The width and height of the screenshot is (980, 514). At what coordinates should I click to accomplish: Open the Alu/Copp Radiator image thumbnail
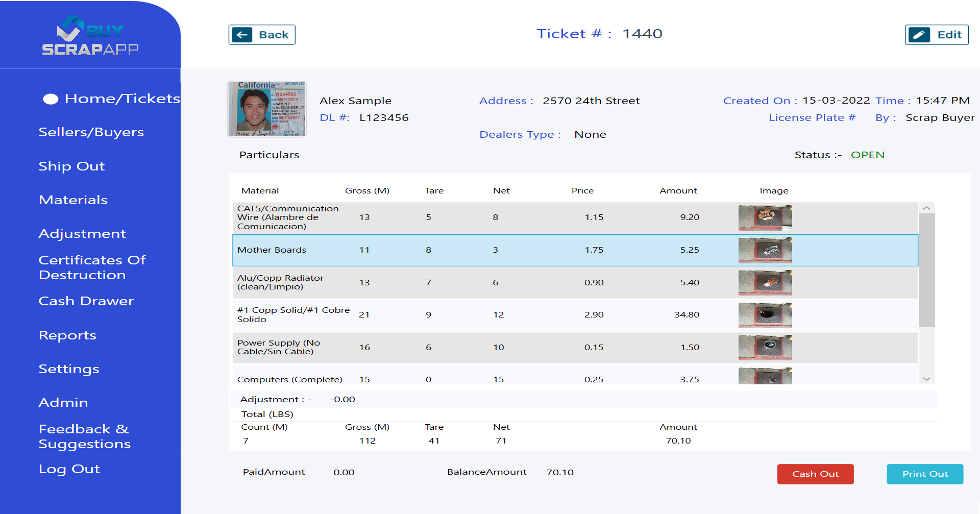pos(765,283)
